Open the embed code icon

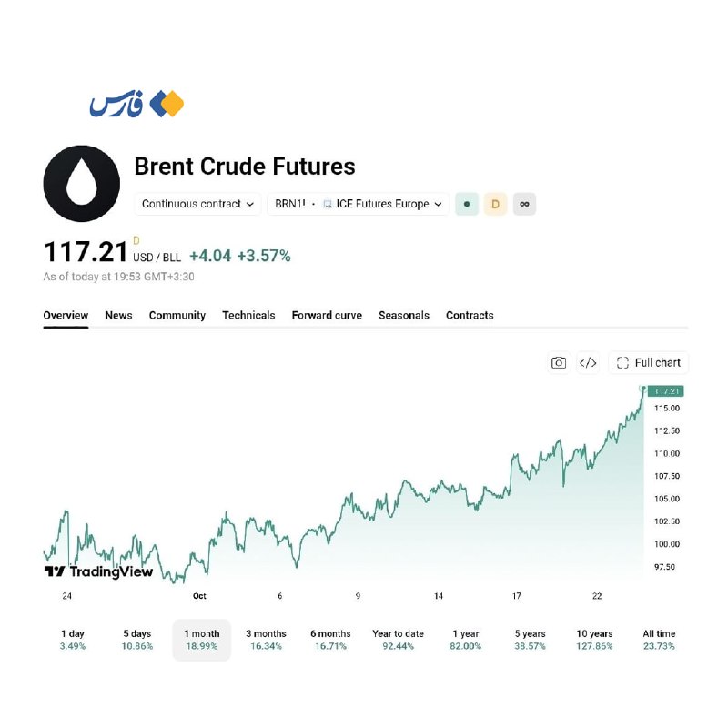tap(588, 362)
